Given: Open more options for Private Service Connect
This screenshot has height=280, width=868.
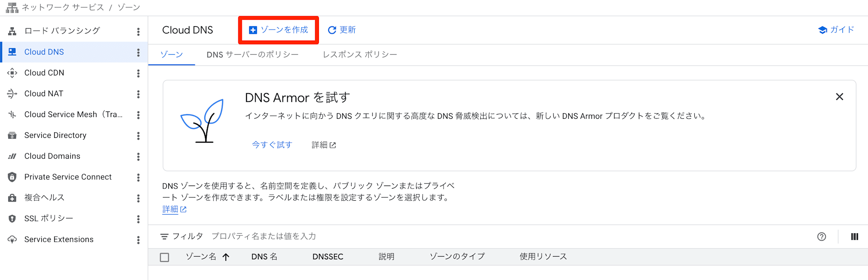Looking at the screenshot, I should [138, 177].
